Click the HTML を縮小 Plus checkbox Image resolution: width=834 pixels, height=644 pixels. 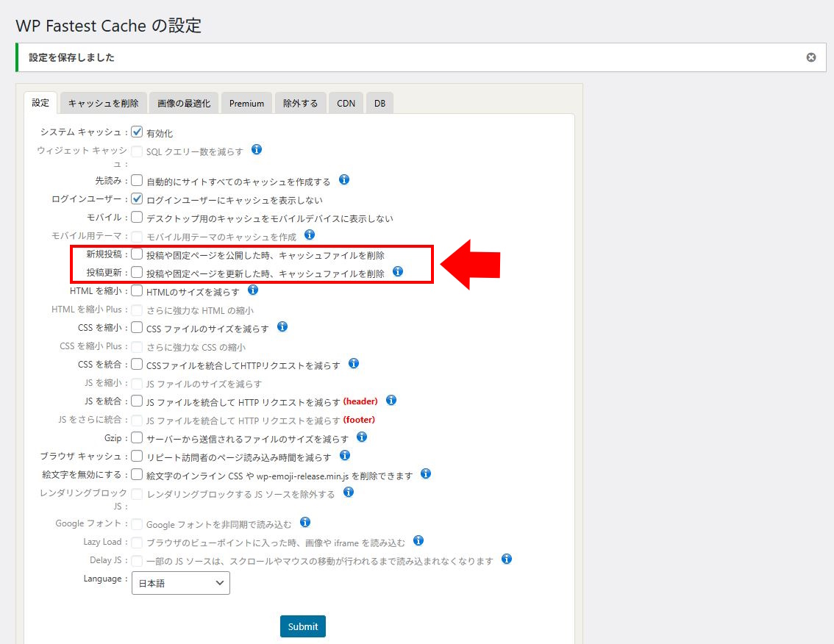coord(137,310)
